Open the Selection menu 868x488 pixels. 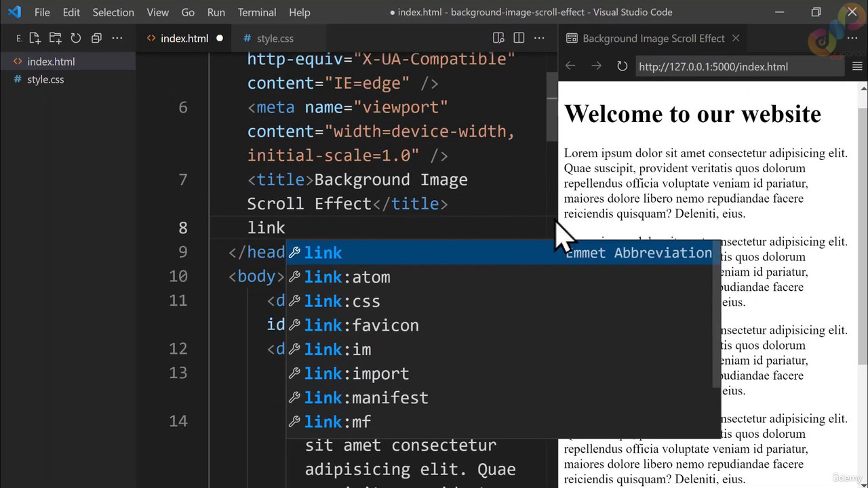113,12
